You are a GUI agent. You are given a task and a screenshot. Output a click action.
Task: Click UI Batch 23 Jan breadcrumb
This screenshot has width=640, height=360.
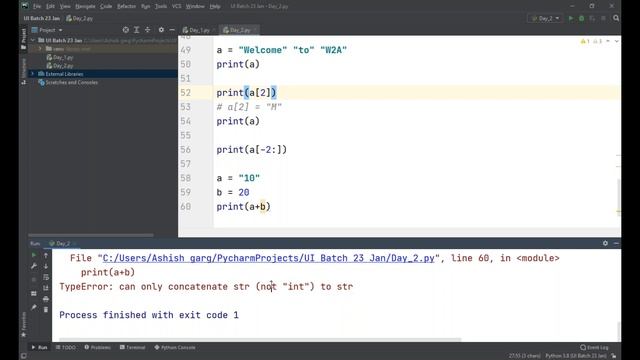click(42, 18)
